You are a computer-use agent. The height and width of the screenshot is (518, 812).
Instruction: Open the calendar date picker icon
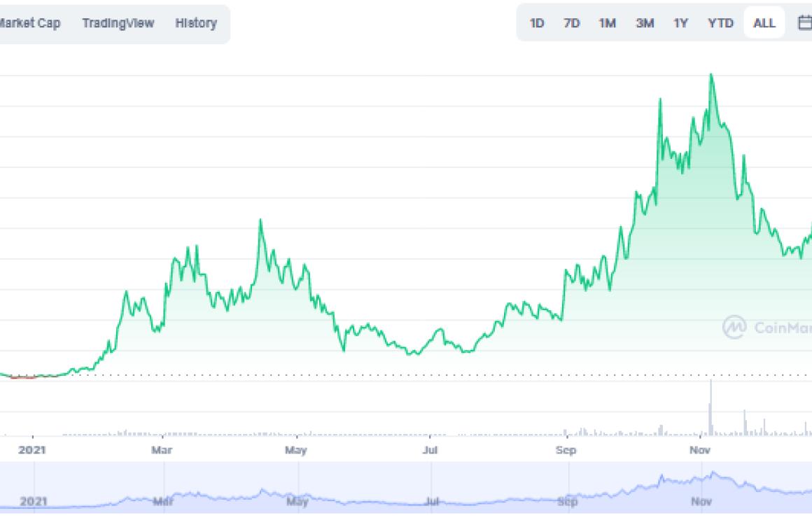click(805, 23)
